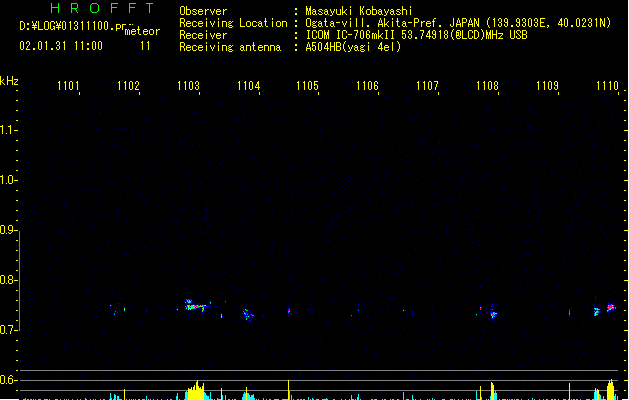Click the 1.1 frequency axis label
The image size is (629, 400).
8,130
